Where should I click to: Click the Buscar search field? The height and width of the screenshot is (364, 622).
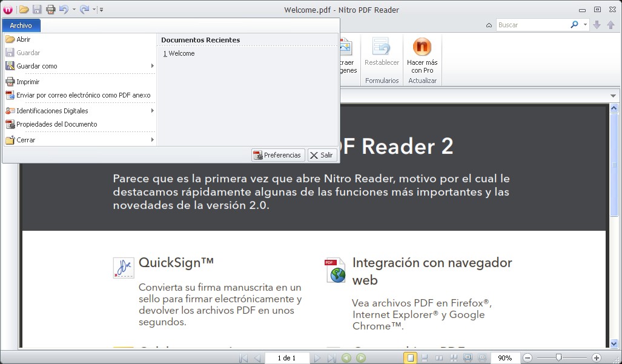pyautogui.click(x=532, y=25)
